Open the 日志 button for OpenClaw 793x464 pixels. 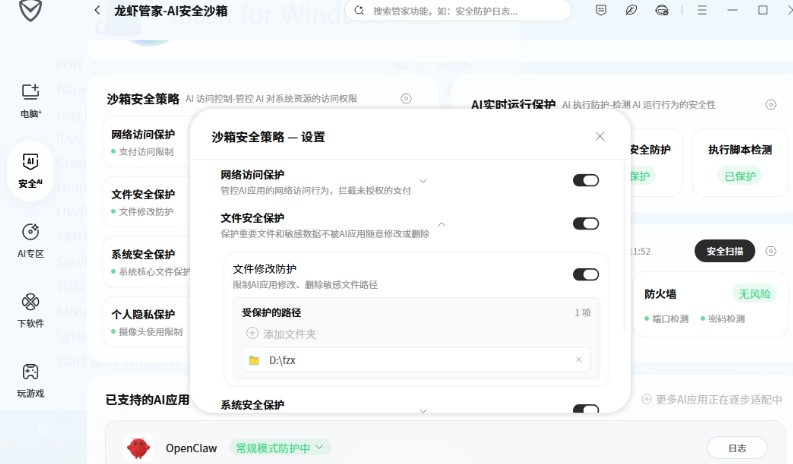736,448
